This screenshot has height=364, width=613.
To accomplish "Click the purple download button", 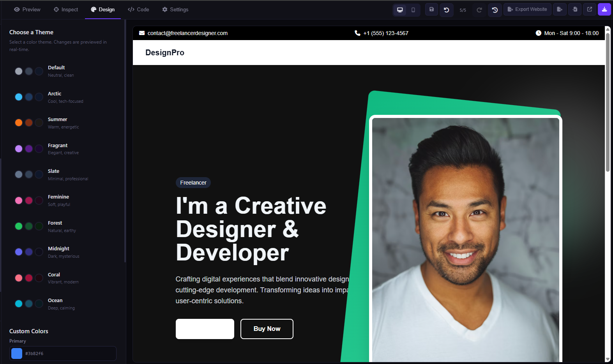I will 604,9.
